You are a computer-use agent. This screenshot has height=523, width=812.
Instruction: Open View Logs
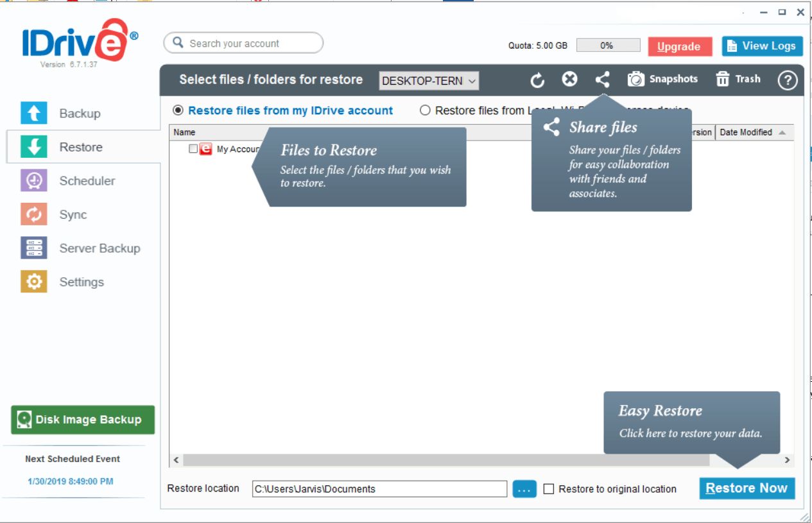pos(763,46)
